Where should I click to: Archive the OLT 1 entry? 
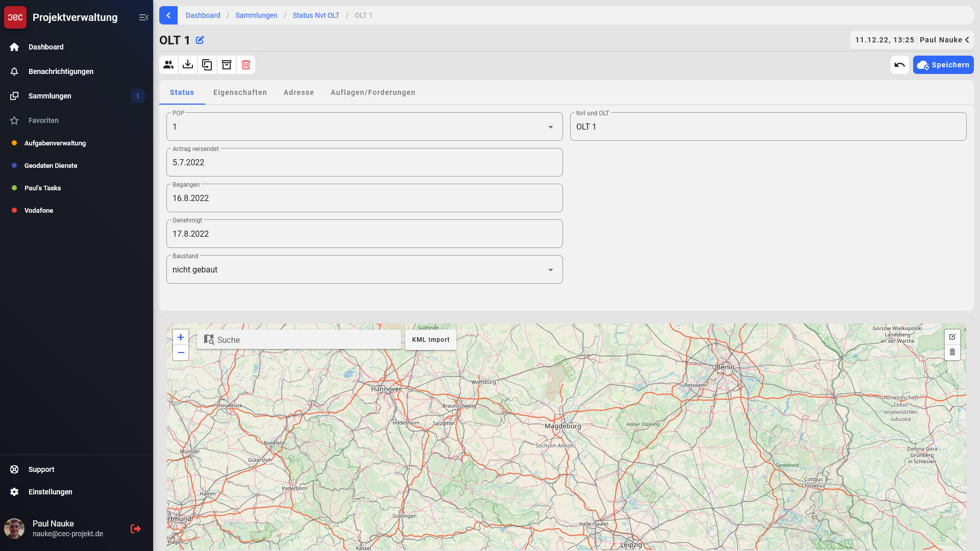226,65
